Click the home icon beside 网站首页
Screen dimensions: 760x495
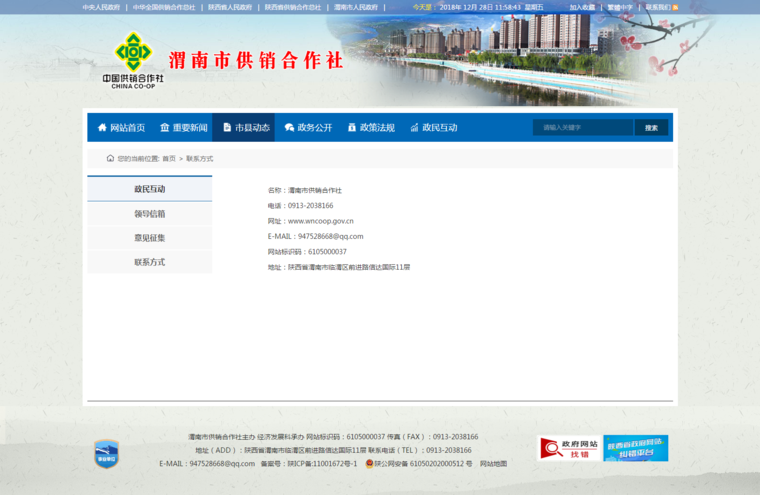click(102, 128)
